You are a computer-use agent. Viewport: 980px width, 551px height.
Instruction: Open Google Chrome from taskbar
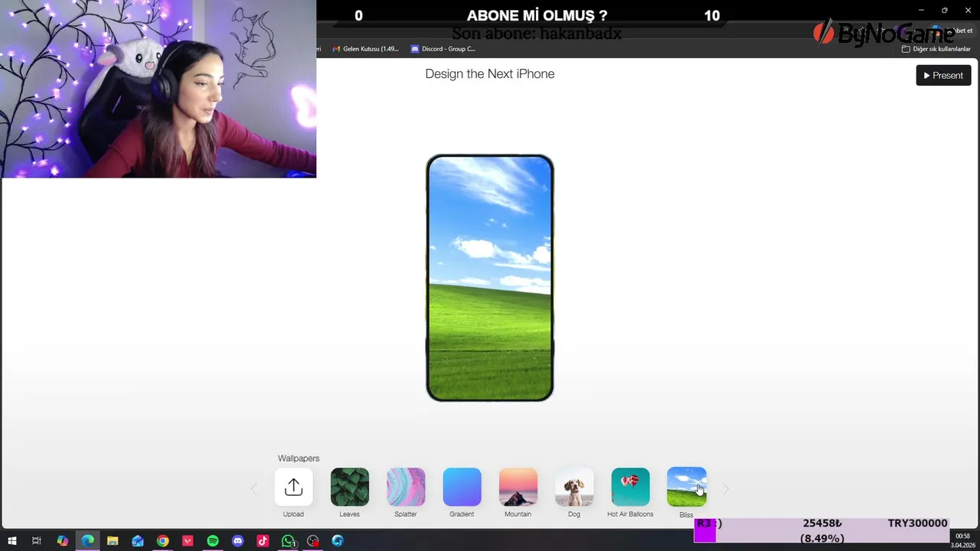click(x=162, y=541)
